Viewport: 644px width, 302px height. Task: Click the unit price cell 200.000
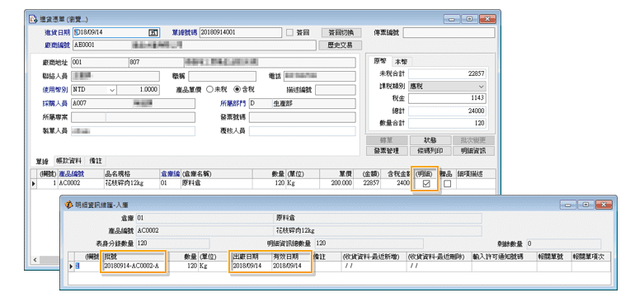(336, 183)
